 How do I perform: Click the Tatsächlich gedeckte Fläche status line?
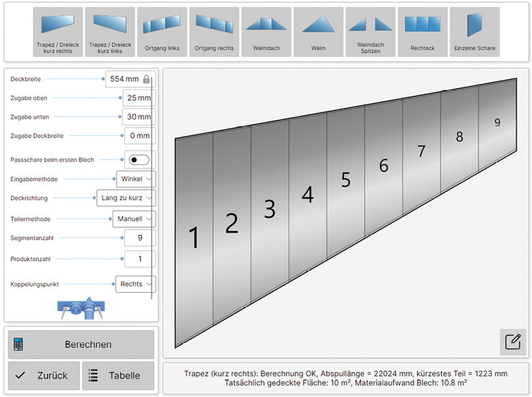coord(346,383)
